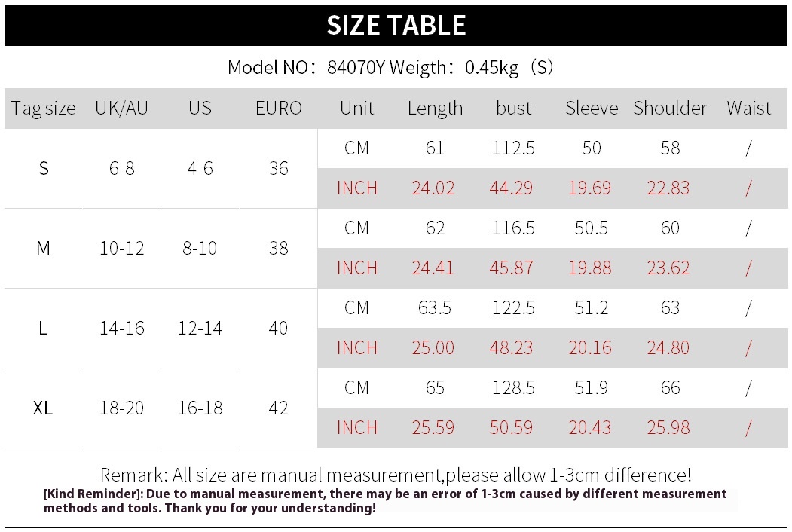
Task: Select the Tag size column header
Action: coord(44,108)
